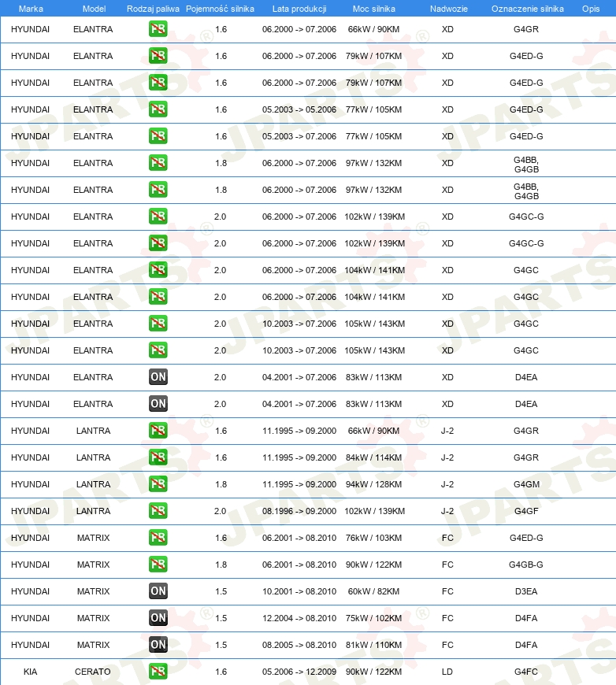Click 2.0 capacity in the LANTRA G4GF row
The image size is (616, 685).
(x=220, y=511)
